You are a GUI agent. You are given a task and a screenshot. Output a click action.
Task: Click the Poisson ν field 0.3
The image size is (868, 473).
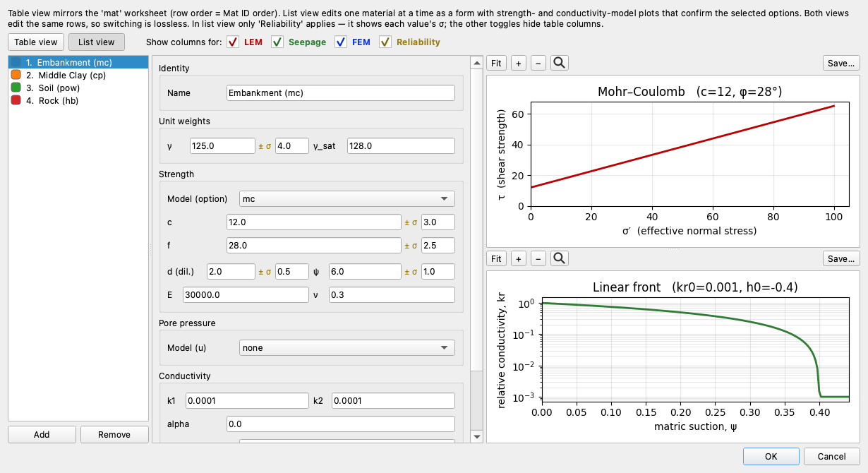click(x=392, y=294)
